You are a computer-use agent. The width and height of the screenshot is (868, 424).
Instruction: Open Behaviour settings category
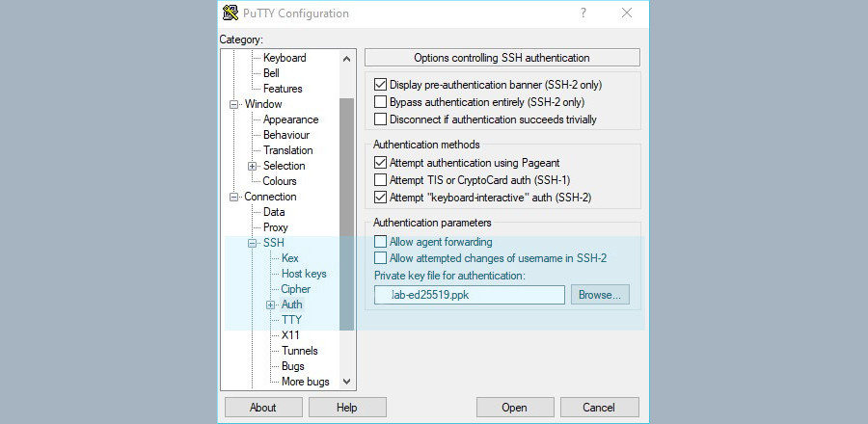(286, 135)
